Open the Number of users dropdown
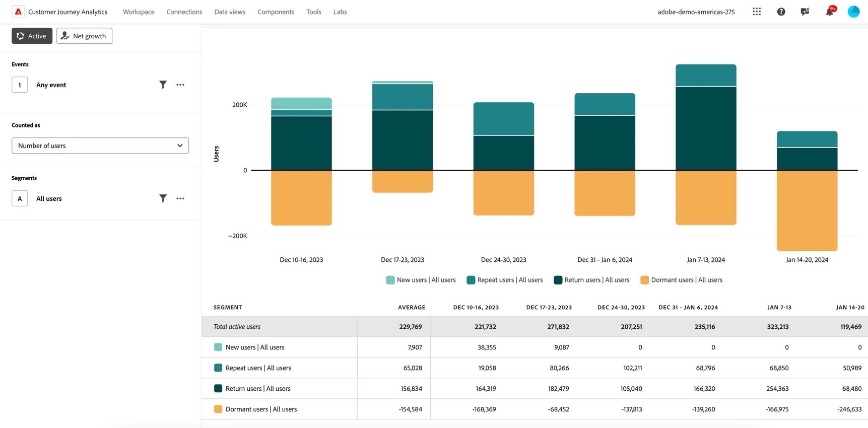Screen dimensions: 868x428 [x=100, y=146]
